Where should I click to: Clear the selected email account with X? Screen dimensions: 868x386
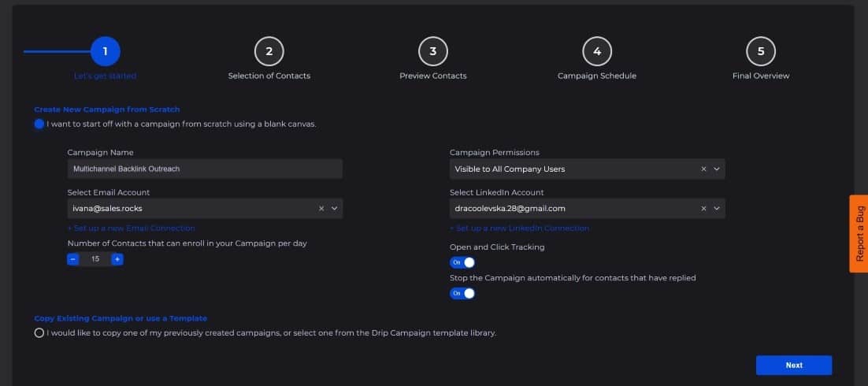click(x=321, y=209)
